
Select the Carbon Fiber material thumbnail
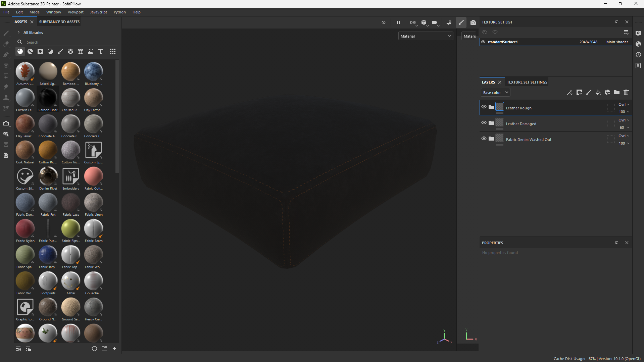pyautogui.click(x=48, y=98)
